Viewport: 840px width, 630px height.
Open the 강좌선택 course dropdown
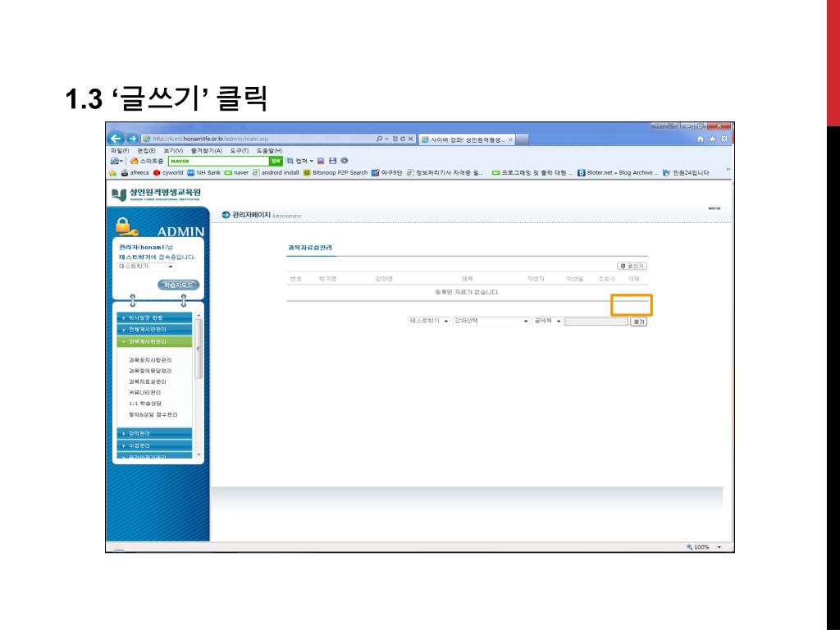click(x=491, y=321)
